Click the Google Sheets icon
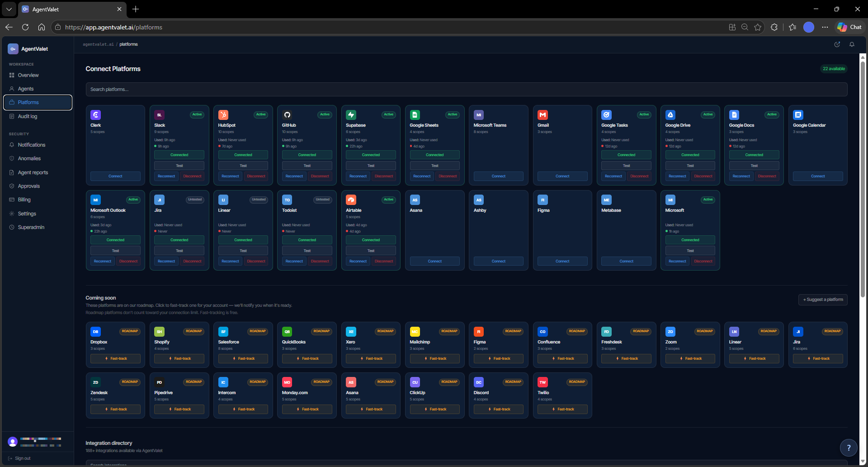 click(x=415, y=115)
